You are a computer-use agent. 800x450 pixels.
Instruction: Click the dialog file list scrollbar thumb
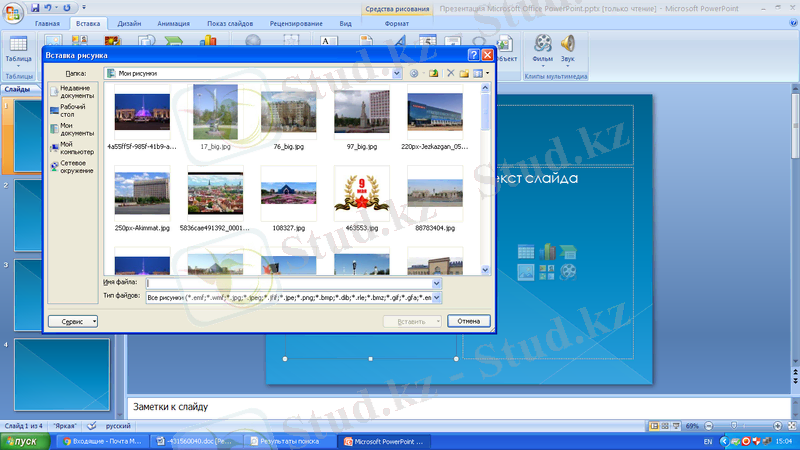pos(485,111)
